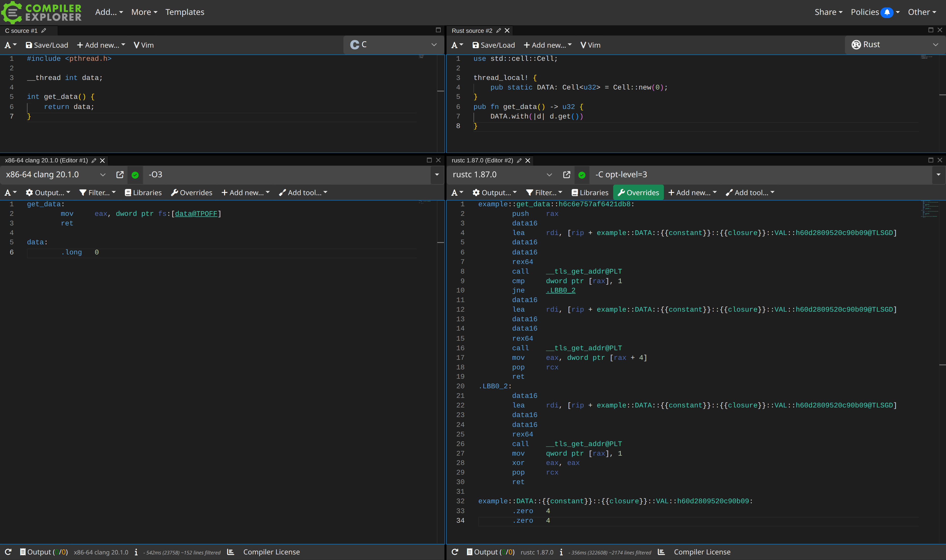Open rustc 1.87.0 compiler picker
Image resolution: width=946 pixels, height=560 pixels.
(x=502, y=175)
